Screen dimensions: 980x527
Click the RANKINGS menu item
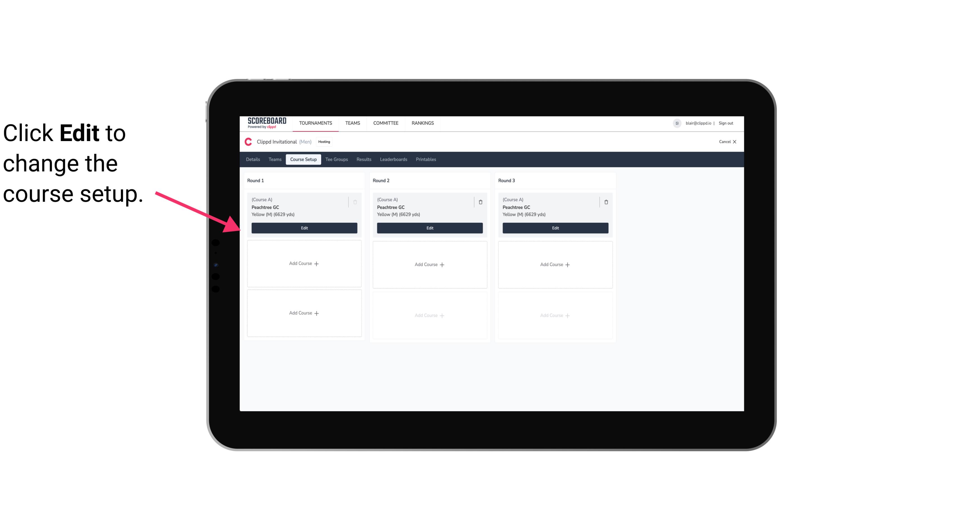(423, 123)
